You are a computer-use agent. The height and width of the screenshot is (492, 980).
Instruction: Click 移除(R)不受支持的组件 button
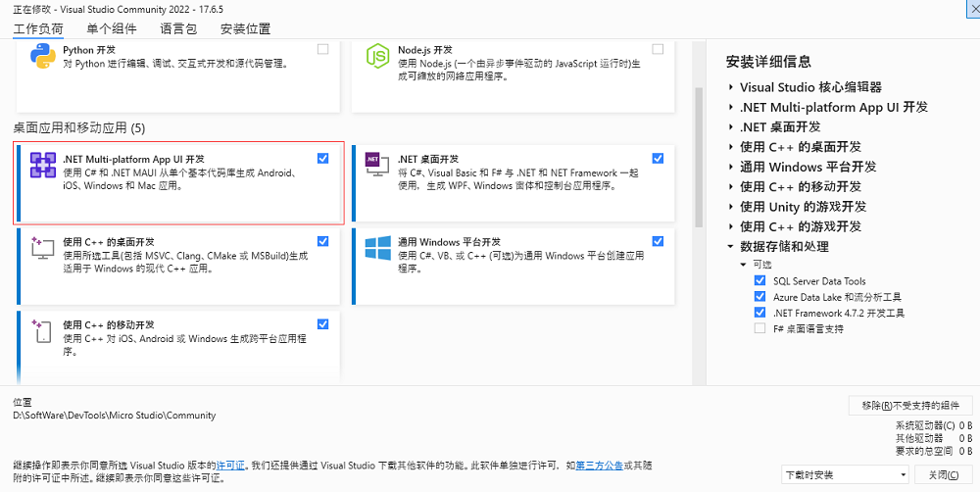[x=910, y=405]
